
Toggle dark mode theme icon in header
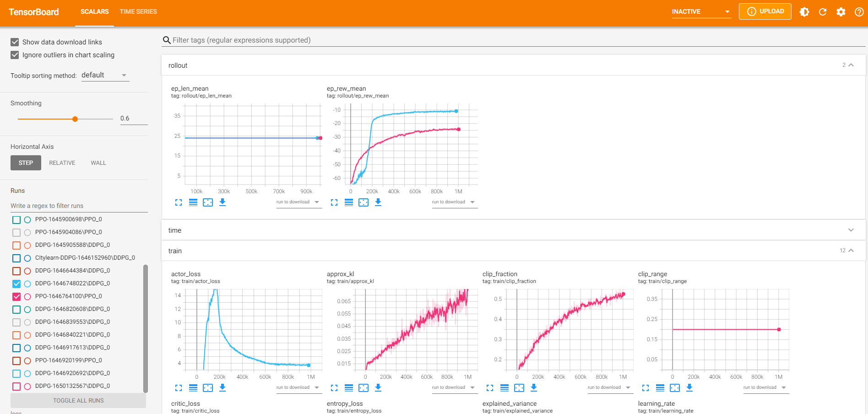point(804,12)
